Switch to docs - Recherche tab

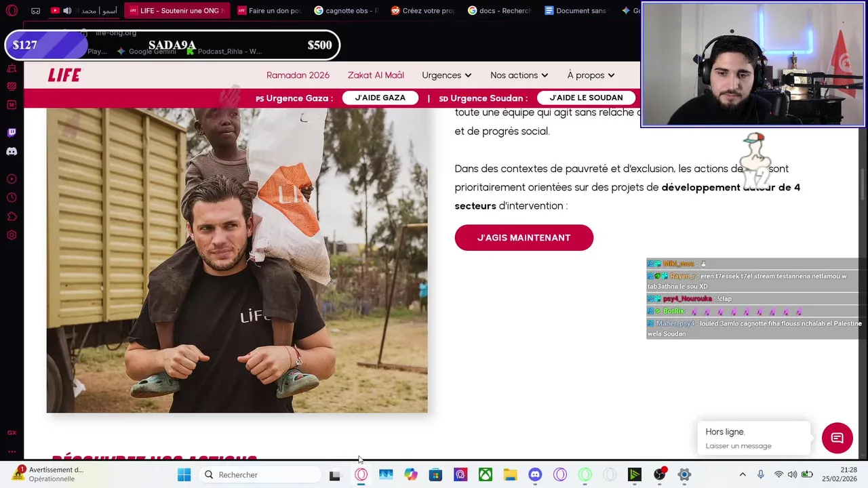(500, 11)
